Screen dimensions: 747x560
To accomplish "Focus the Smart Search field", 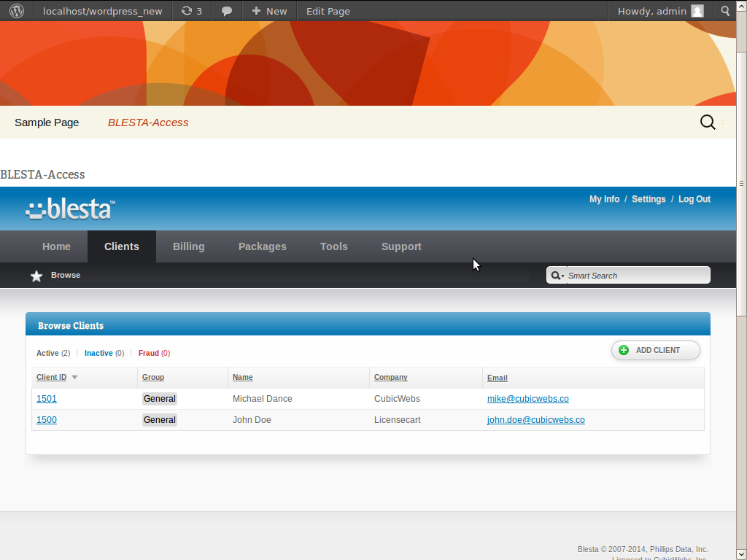I will 638,276.
